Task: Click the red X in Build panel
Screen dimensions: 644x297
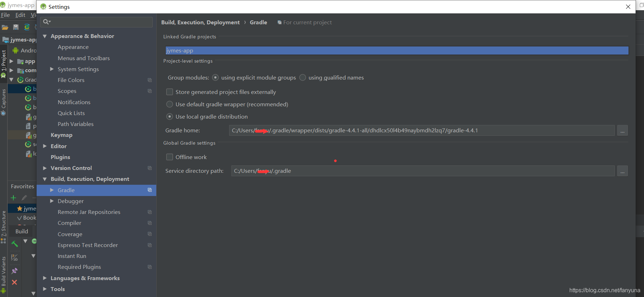Action: [x=14, y=282]
